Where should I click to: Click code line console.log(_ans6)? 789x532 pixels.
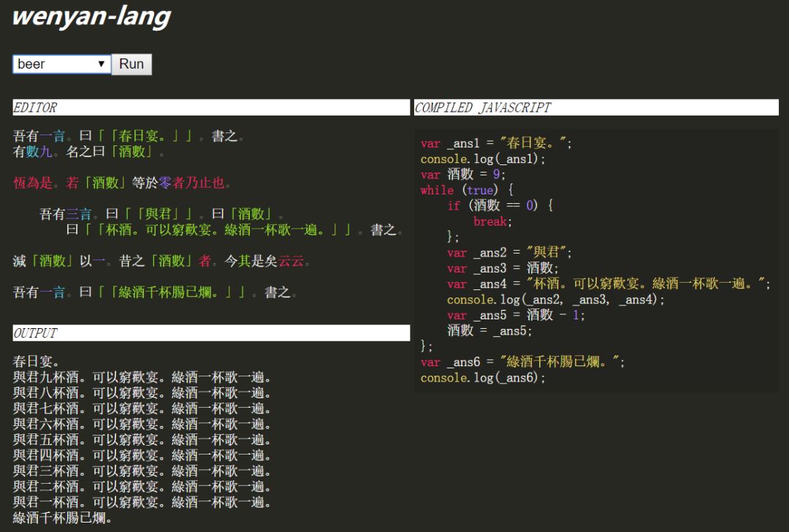(483, 378)
